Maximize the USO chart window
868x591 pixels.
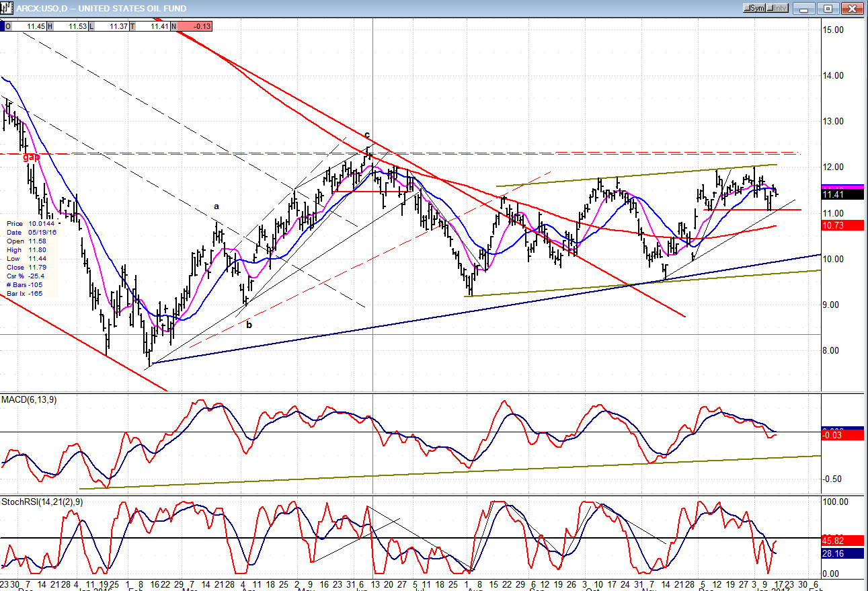tap(828, 8)
